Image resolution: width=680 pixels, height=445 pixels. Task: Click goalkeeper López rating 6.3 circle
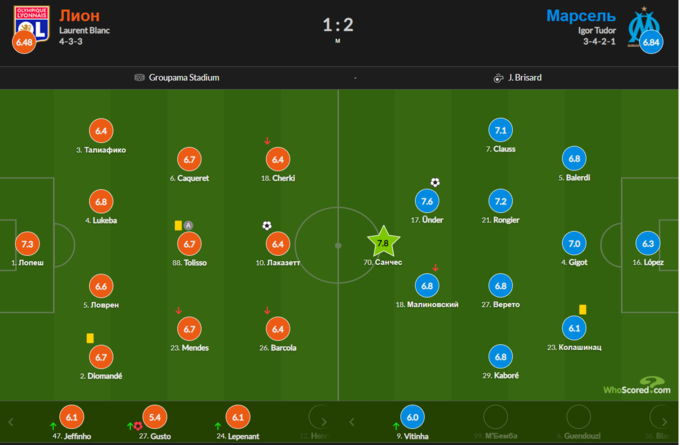coord(650,243)
